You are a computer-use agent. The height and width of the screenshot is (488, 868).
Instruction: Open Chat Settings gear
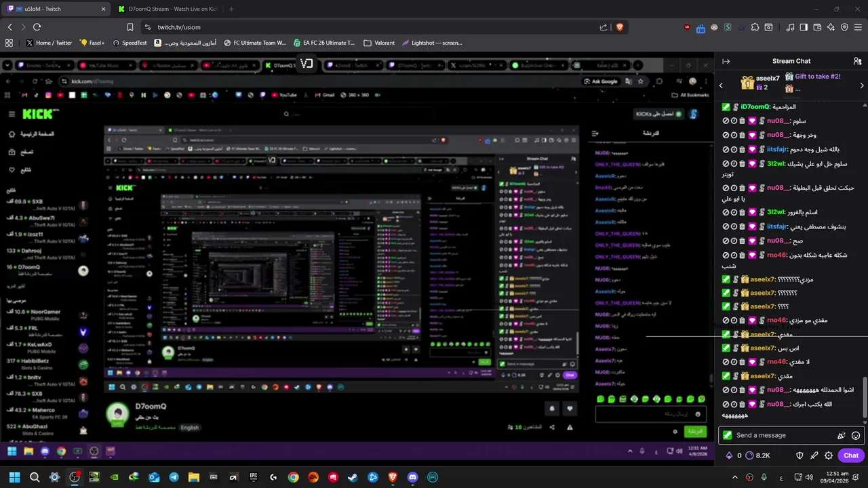point(829,455)
